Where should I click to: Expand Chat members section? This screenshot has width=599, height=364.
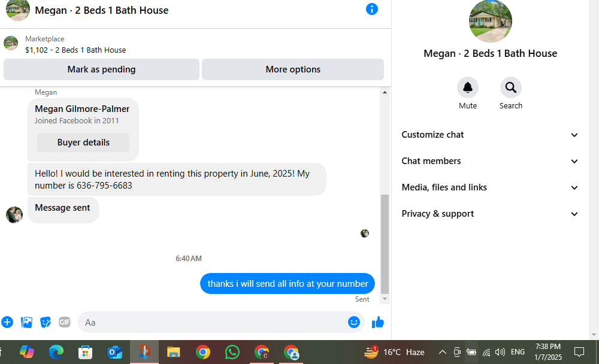coord(490,161)
